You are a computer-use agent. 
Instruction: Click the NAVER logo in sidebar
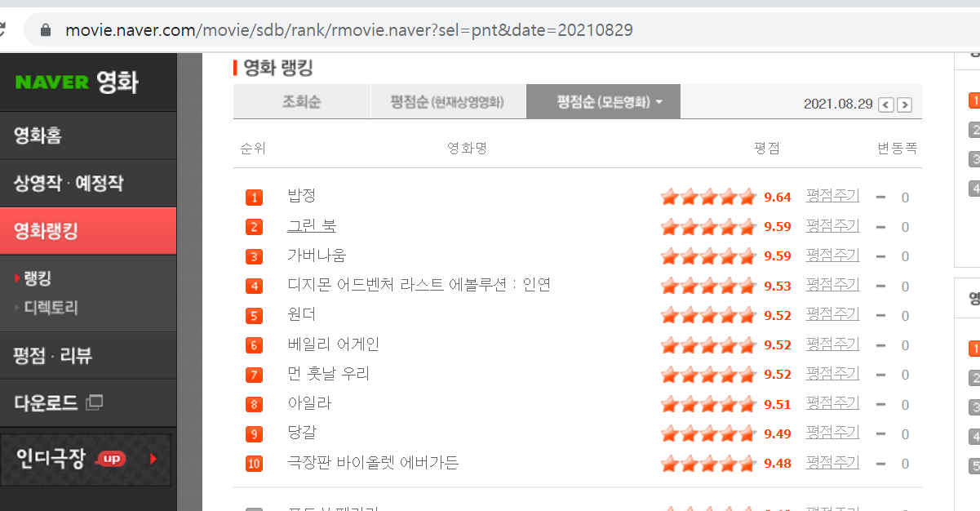click(51, 82)
